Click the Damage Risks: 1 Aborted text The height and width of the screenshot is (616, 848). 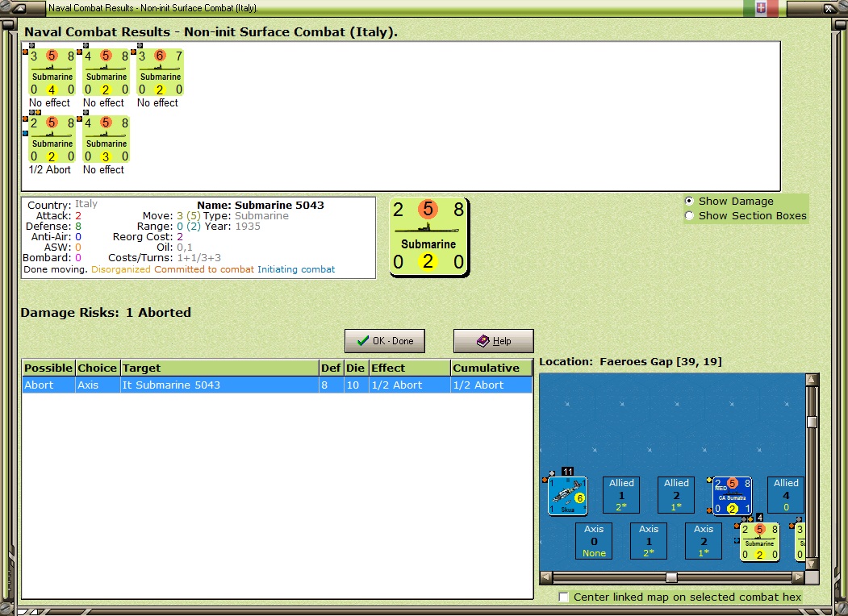tap(106, 312)
